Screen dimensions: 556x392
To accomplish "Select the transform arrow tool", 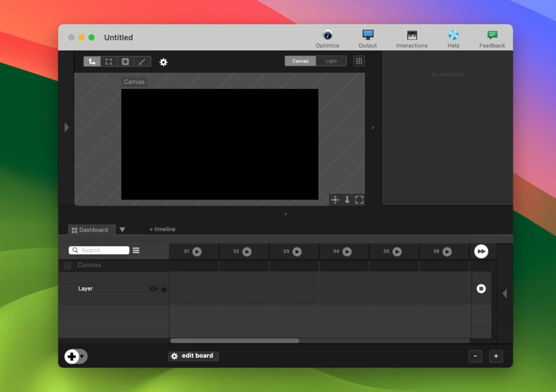I will [x=92, y=61].
